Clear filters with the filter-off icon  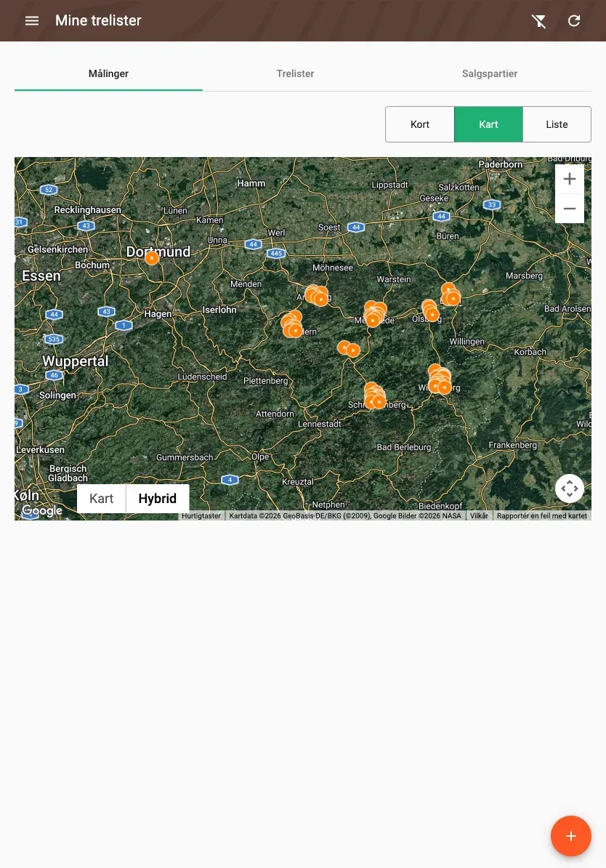(x=538, y=21)
